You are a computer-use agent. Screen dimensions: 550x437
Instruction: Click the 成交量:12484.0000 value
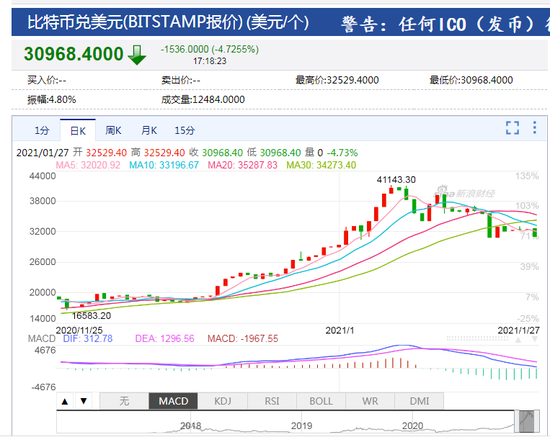203,100
